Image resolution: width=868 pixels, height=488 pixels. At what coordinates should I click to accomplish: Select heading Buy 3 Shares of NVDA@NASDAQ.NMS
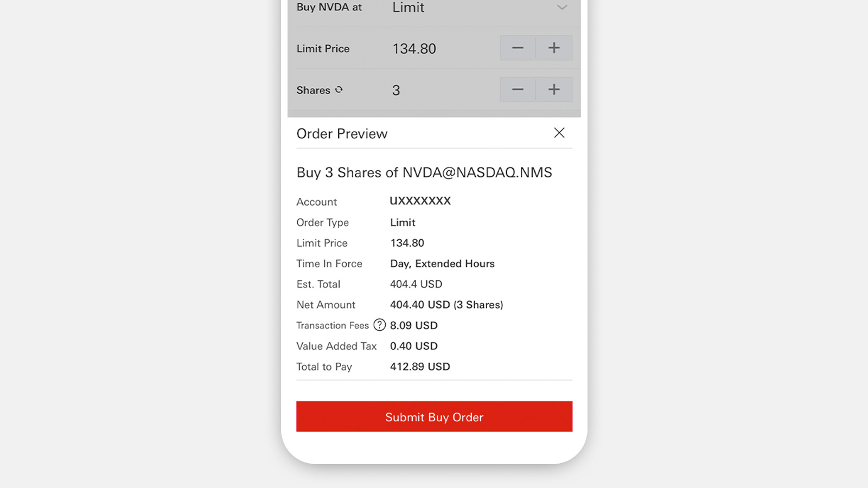pyautogui.click(x=424, y=172)
